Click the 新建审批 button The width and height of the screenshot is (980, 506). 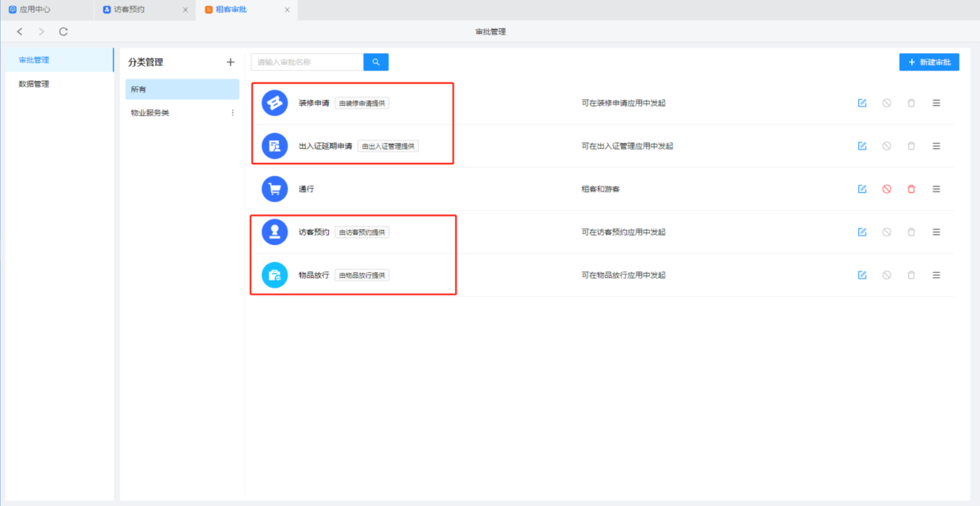[929, 62]
